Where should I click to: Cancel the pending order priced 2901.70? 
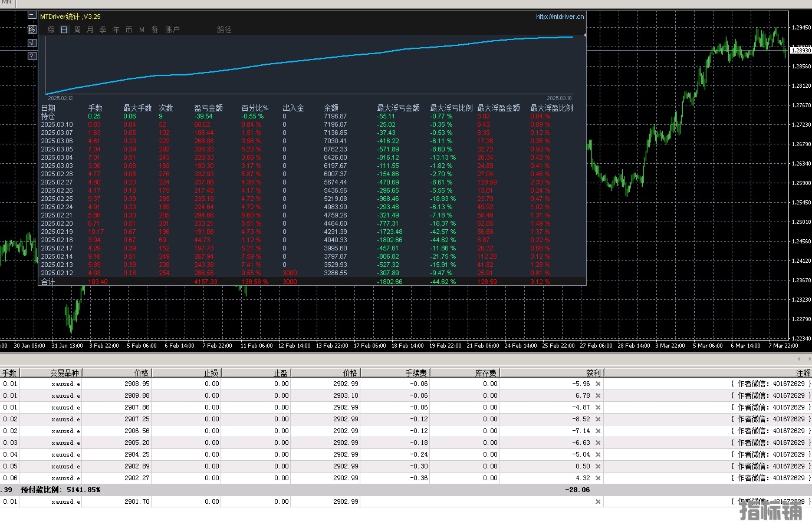tap(598, 501)
